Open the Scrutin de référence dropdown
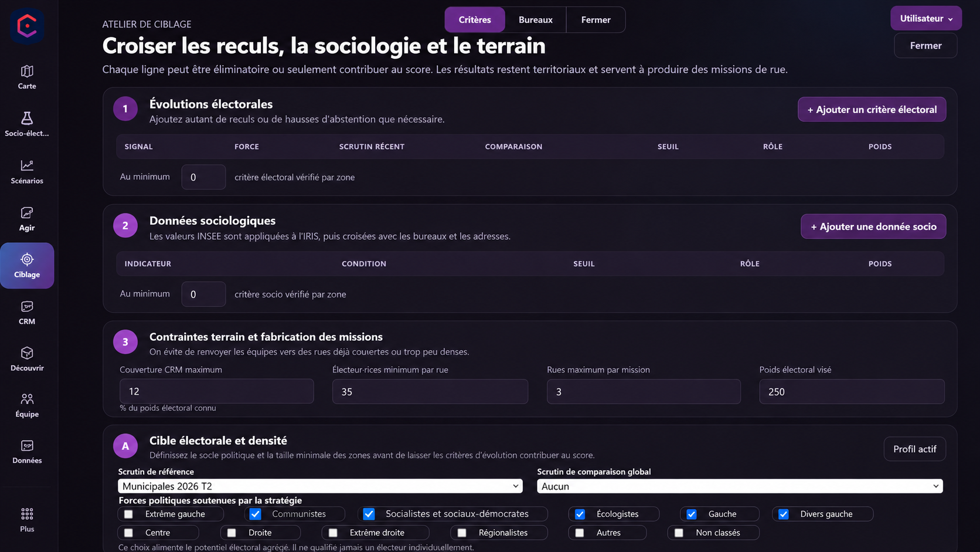The height and width of the screenshot is (552, 980). coord(320,486)
